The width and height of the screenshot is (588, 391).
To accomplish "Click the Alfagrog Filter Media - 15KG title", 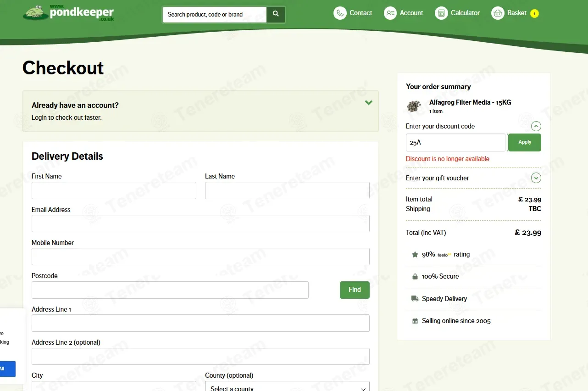I will [x=470, y=102].
